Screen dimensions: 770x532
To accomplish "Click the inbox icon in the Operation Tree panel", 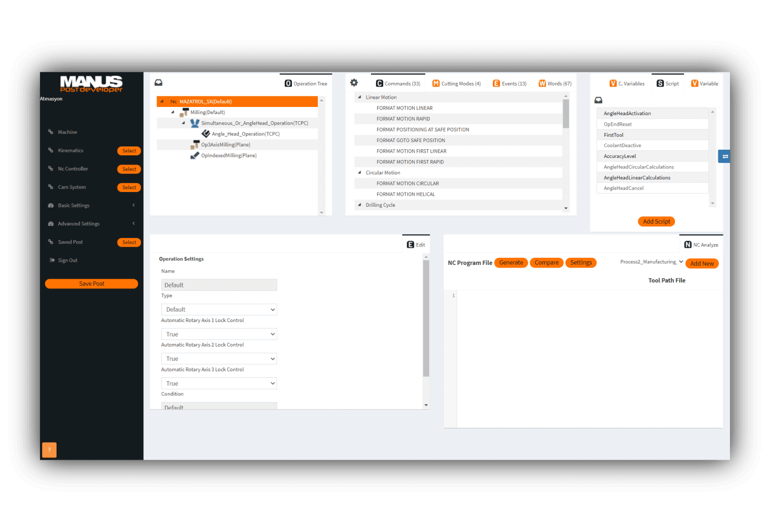I will pos(159,82).
